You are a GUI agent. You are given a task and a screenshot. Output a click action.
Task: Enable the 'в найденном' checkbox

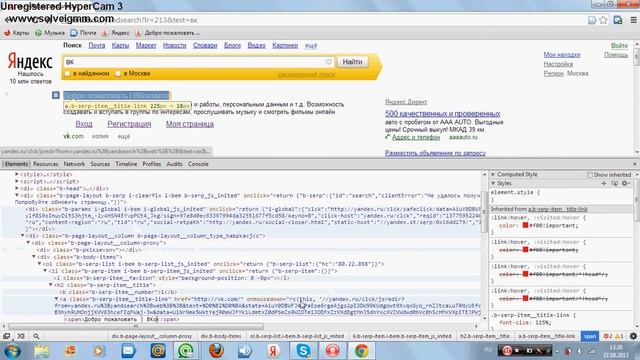click(68, 73)
